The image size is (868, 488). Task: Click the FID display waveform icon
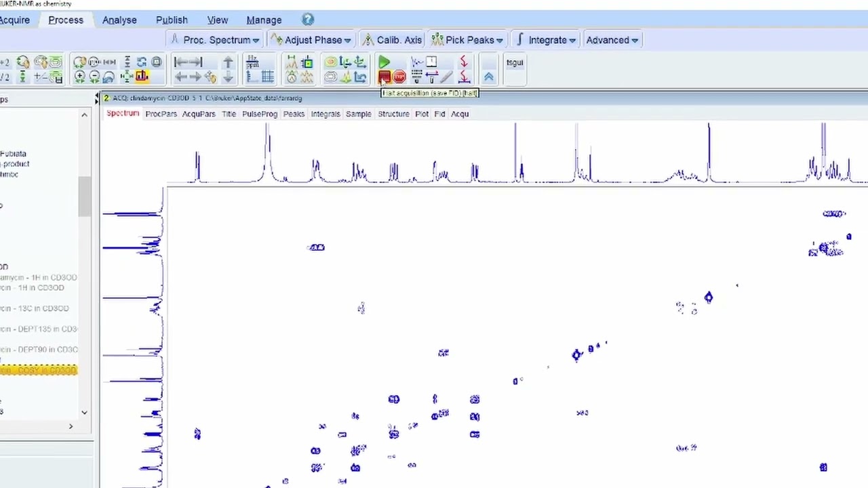[416, 62]
